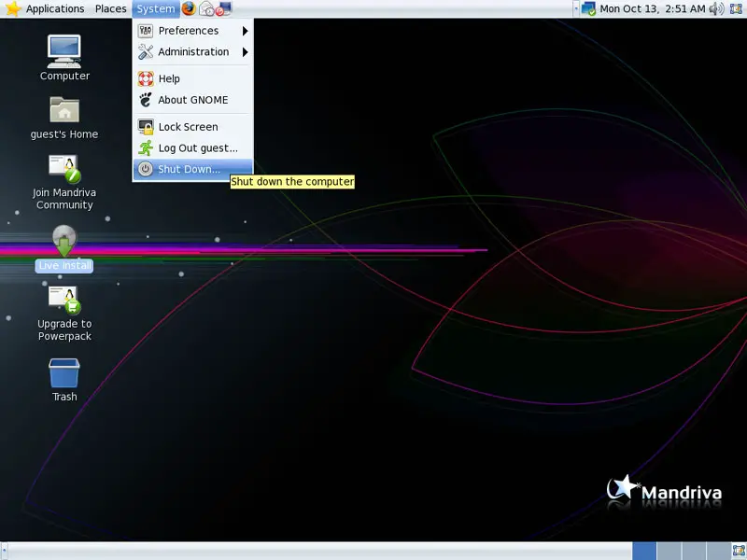Click the Join Mandriva Community label
The height and width of the screenshot is (560, 747).
pyautogui.click(x=64, y=199)
